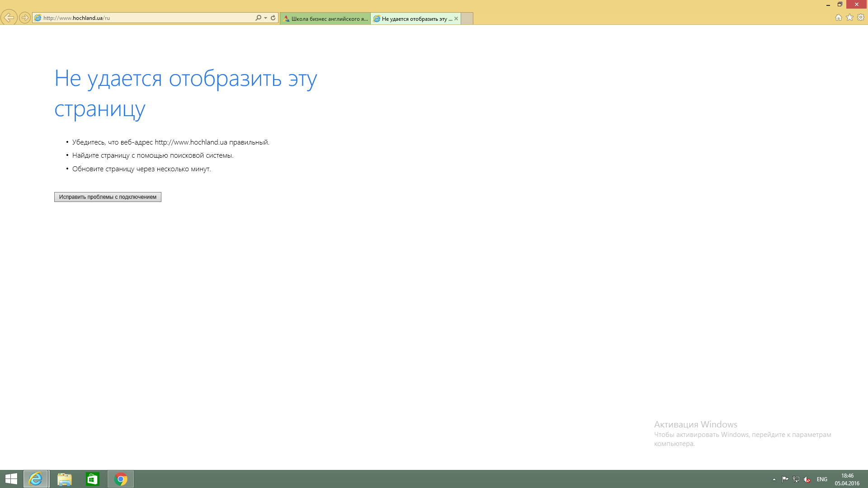
Task: Click the Forward navigation arrow
Action: pyautogui.click(x=25, y=18)
